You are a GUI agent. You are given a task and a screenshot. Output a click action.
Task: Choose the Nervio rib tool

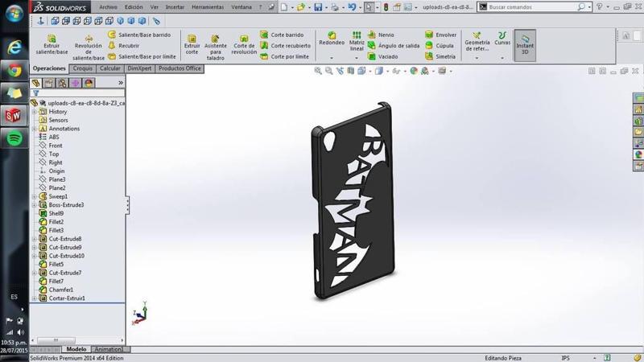(381, 35)
